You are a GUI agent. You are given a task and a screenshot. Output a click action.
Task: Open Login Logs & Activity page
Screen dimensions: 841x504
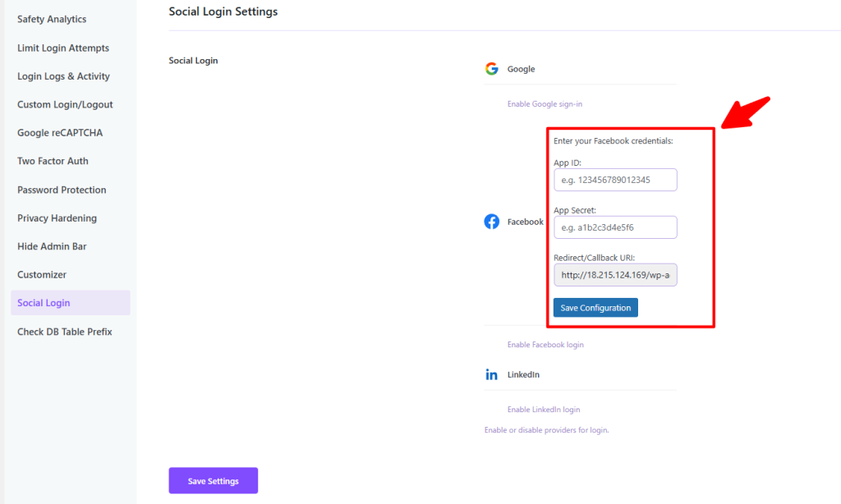pyautogui.click(x=63, y=76)
